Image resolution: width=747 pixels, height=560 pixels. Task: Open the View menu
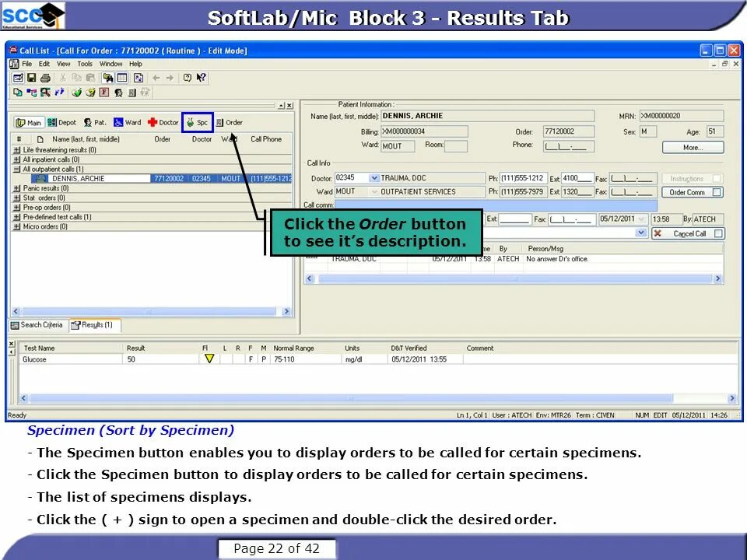tap(63, 64)
